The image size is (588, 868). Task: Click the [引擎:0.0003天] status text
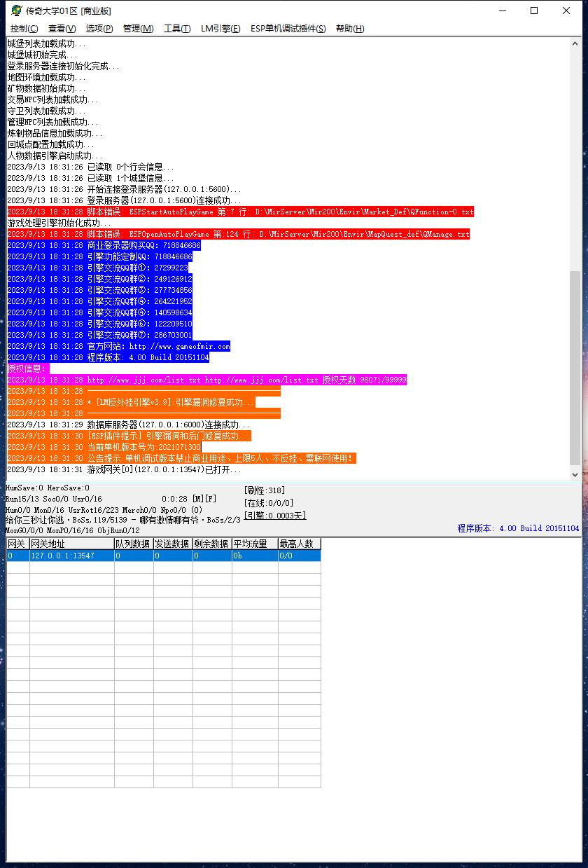(275, 516)
